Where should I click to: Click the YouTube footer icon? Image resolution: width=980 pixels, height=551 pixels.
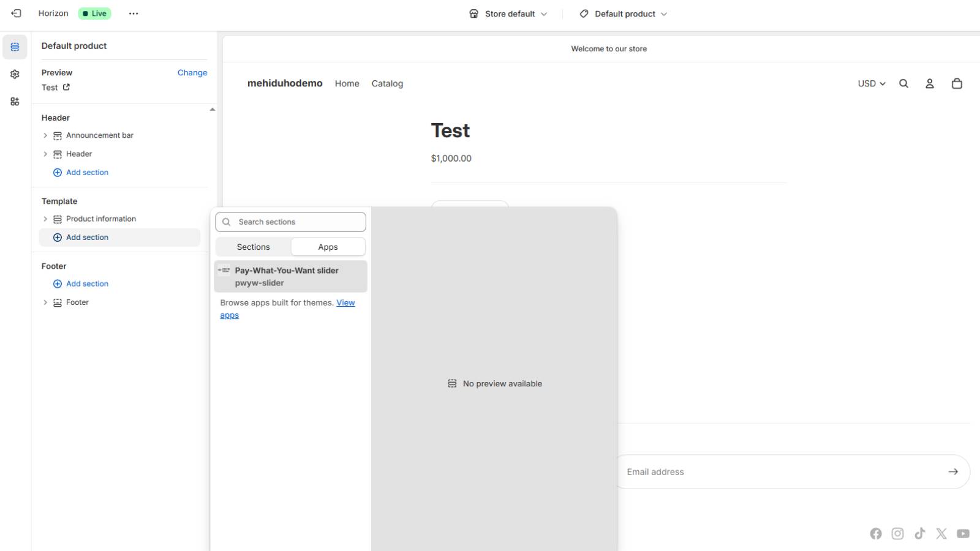(x=963, y=534)
